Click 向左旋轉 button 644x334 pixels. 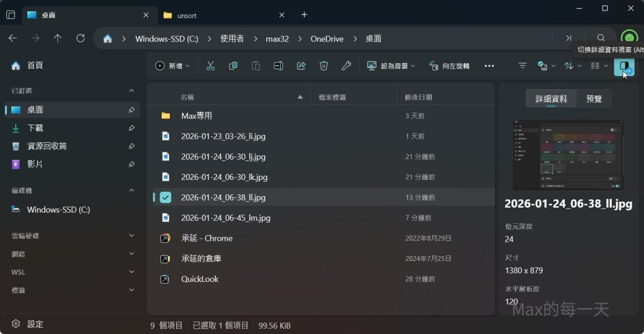click(x=449, y=66)
